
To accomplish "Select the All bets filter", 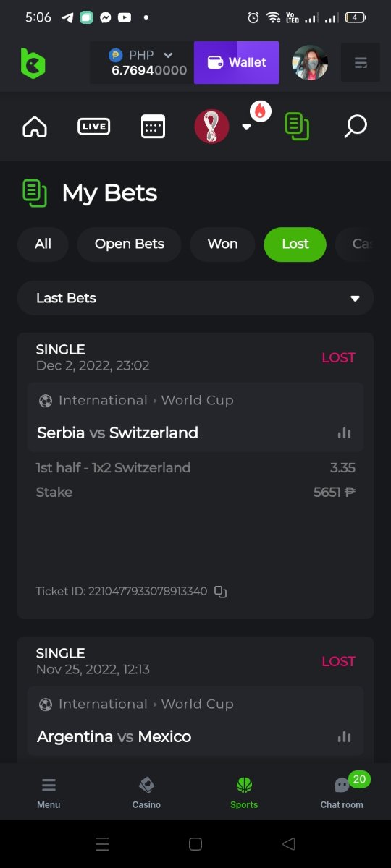I will tap(43, 244).
